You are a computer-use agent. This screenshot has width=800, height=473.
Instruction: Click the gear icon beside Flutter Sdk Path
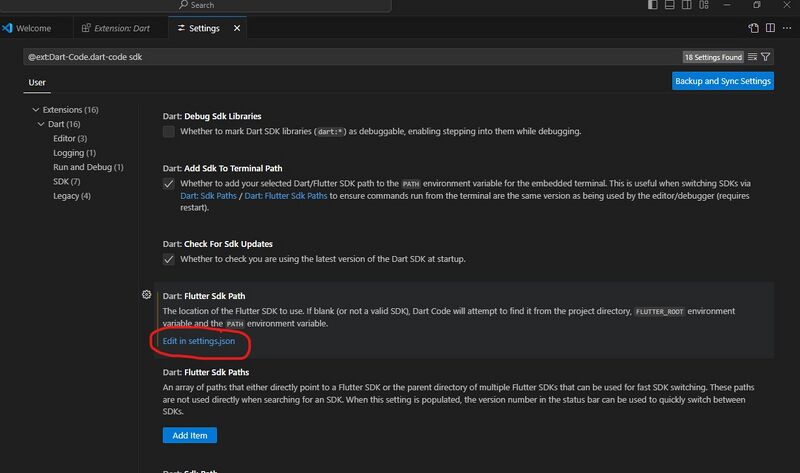pos(146,294)
